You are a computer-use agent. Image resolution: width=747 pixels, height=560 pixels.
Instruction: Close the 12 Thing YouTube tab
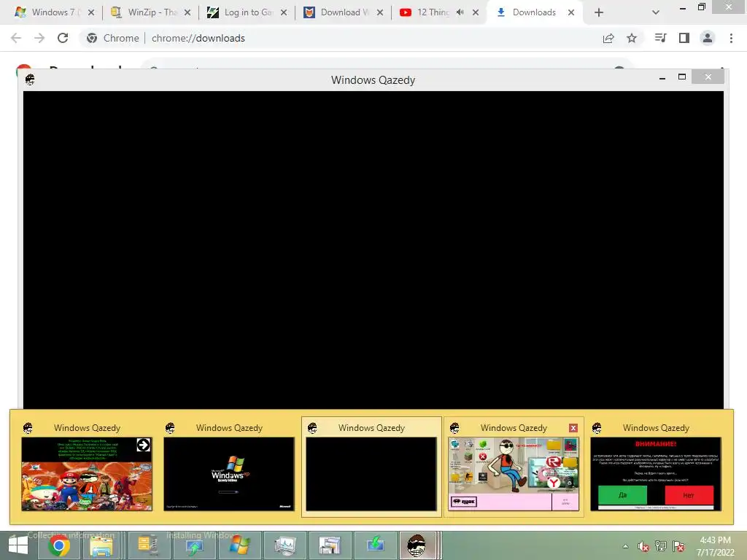pos(476,12)
